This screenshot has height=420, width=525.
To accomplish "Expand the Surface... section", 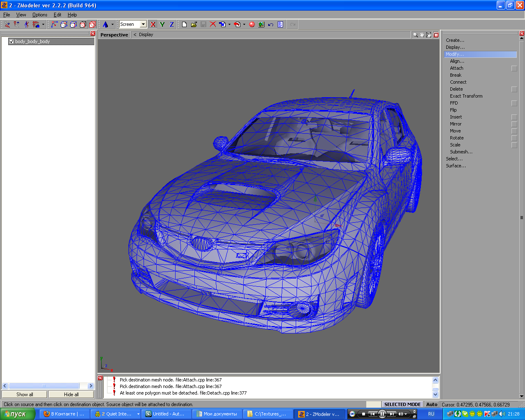I will pos(456,166).
